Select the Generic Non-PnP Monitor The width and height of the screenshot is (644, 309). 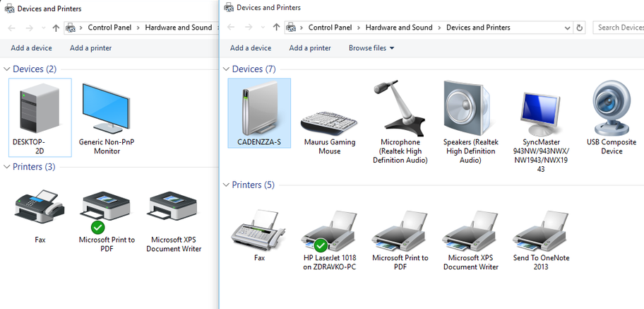[x=107, y=110]
